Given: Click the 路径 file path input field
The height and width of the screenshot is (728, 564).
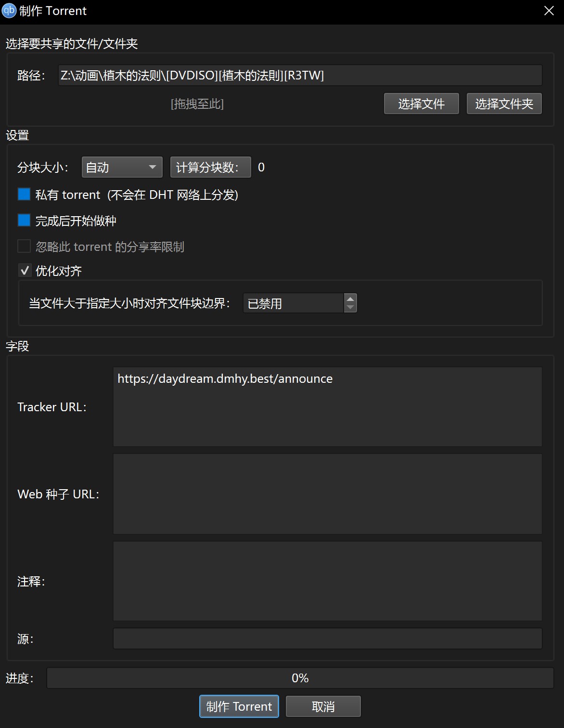Looking at the screenshot, I should (x=300, y=75).
